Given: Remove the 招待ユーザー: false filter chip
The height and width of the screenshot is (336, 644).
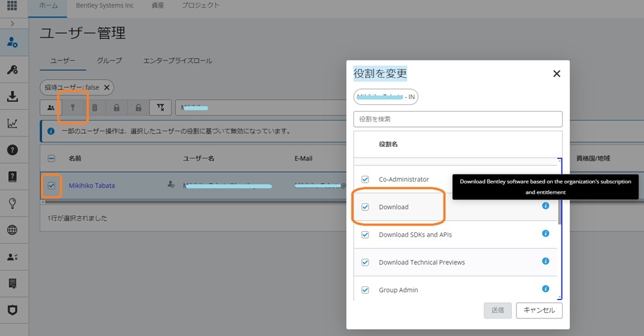Looking at the screenshot, I should point(107,87).
